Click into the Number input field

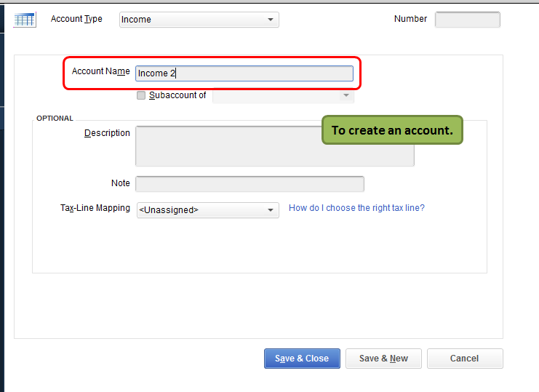(x=468, y=19)
